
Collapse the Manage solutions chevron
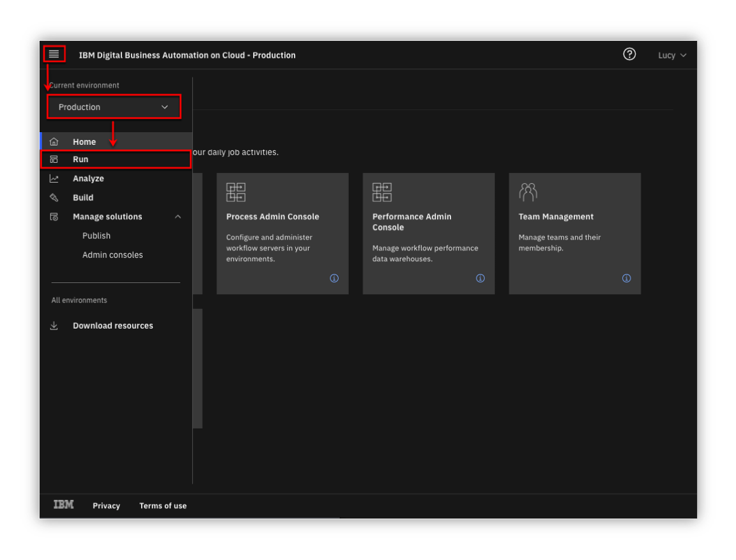click(178, 216)
